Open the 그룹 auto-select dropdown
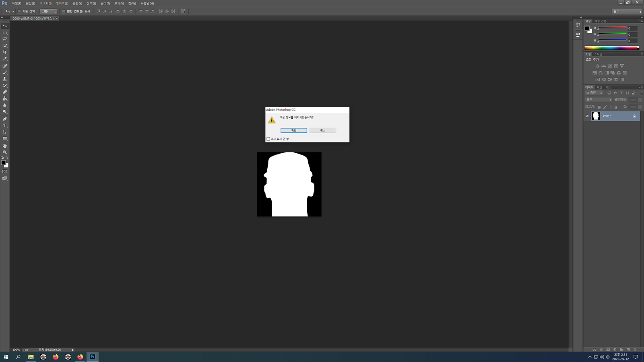Viewport: 644px width, 362px height. coord(48,11)
